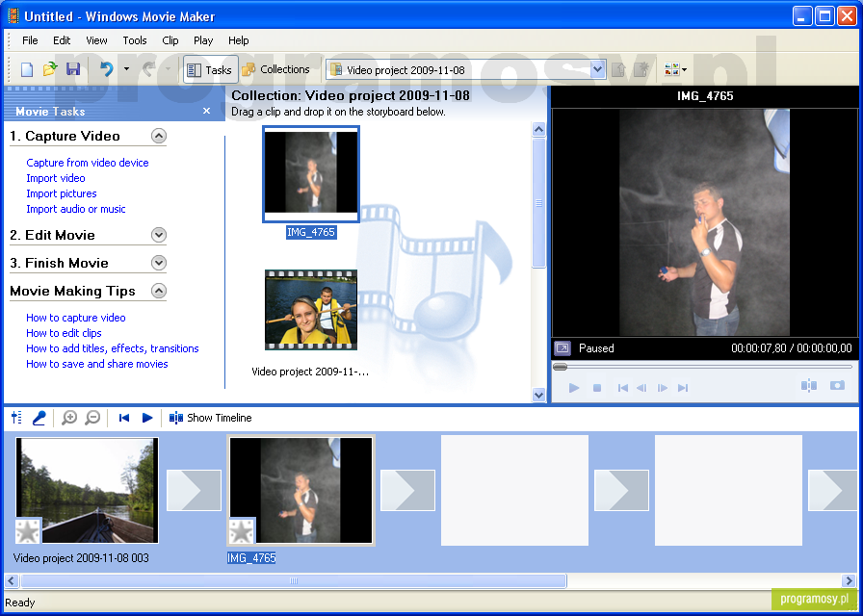
Task: Click collection pane scroll down arrow
Action: click(538, 395)
